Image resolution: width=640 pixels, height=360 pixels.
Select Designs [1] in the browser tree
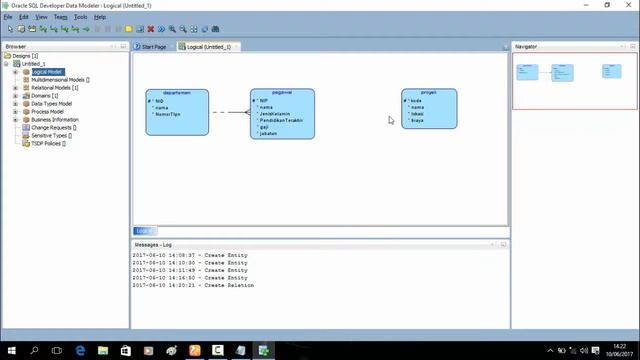pyautogui.click(x=25, y=56)
